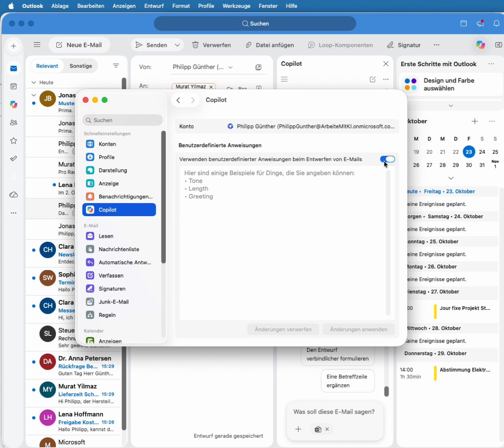504x448 pixels.
Task: Click Senden button
Action: (152, 45)
